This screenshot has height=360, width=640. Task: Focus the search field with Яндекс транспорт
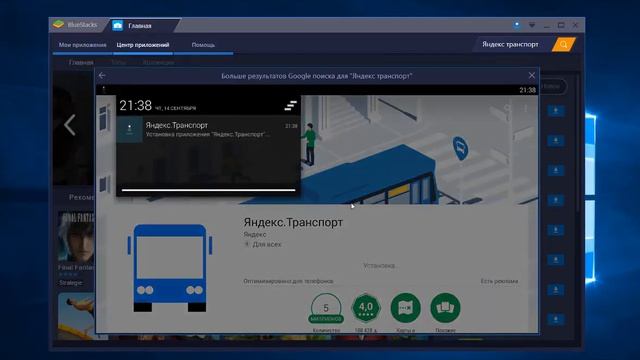(x=512, y=44)
